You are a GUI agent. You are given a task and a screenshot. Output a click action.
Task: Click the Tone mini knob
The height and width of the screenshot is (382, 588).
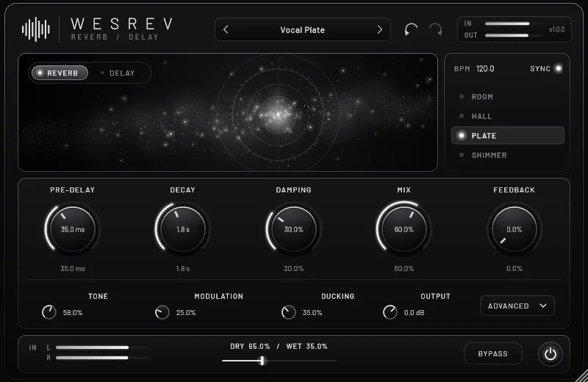[49, 312]
